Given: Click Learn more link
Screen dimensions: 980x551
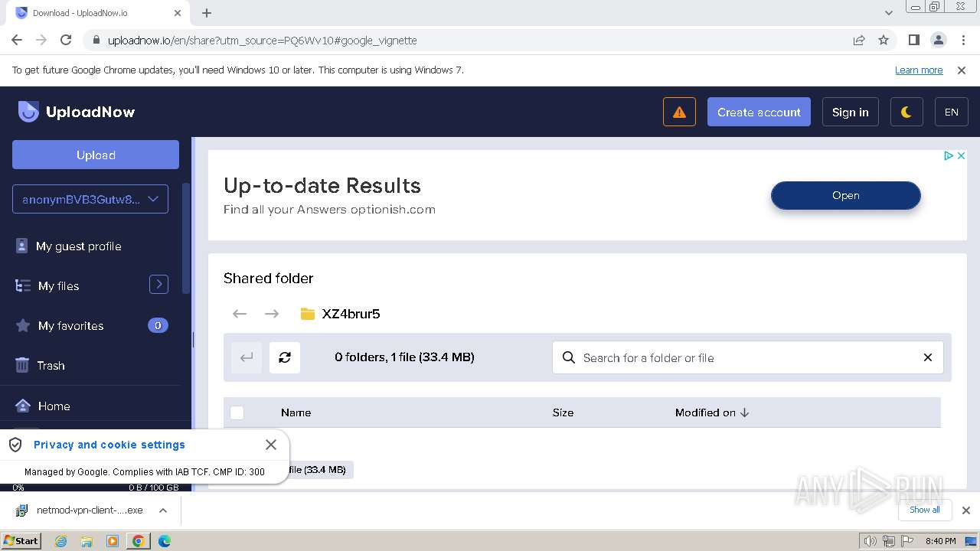Looking at the screenshot, I should tap(919, 70).
